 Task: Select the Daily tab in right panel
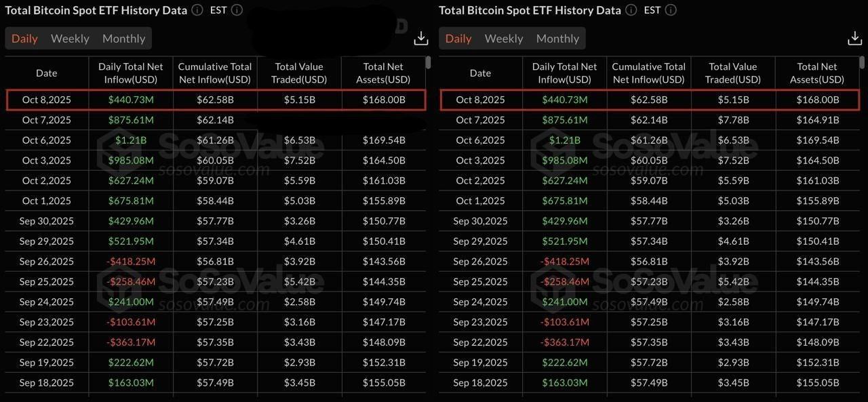[458, 39]
